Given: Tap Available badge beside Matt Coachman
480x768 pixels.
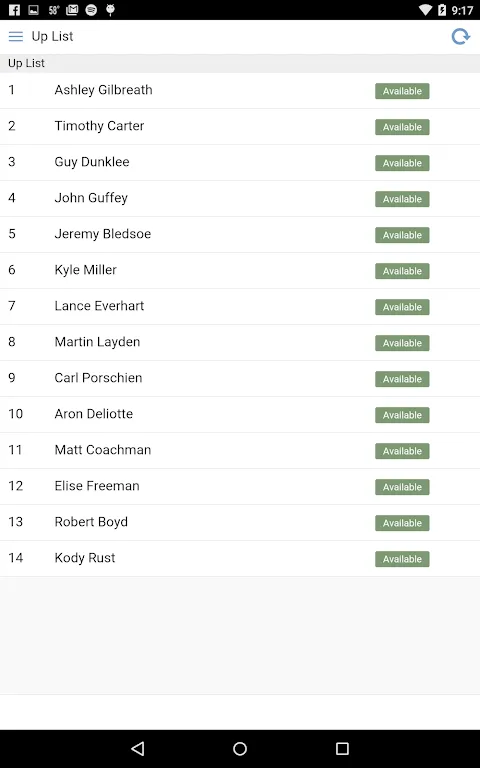Looking at the screenshot, I should click(402, 451).
